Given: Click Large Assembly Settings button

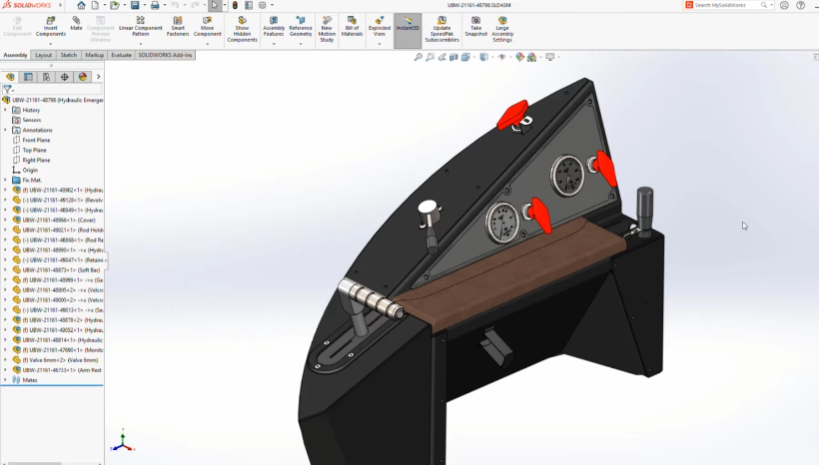Looking at the screenshot, I should [x=502, y=30].
